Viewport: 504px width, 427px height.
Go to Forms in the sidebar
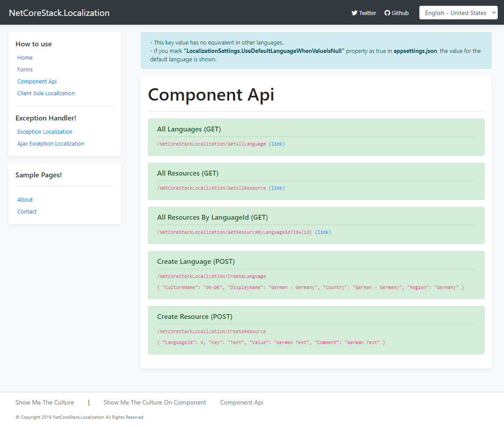(25, 70)
